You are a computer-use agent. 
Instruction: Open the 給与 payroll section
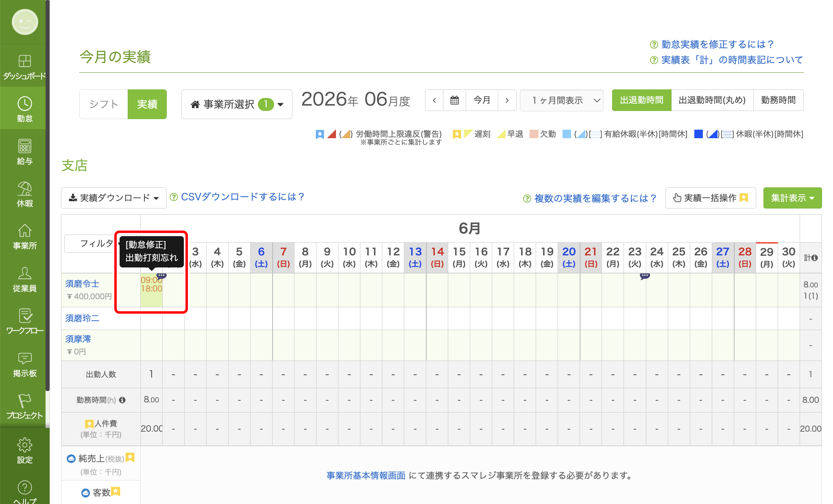(25, 152)
